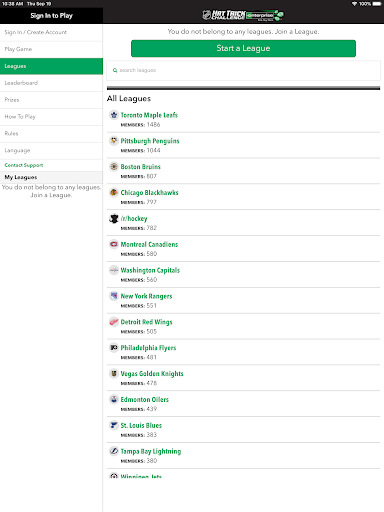Screen dimensions: 384x512
Task: Click the Start a League button
Action: pos(243,48)
